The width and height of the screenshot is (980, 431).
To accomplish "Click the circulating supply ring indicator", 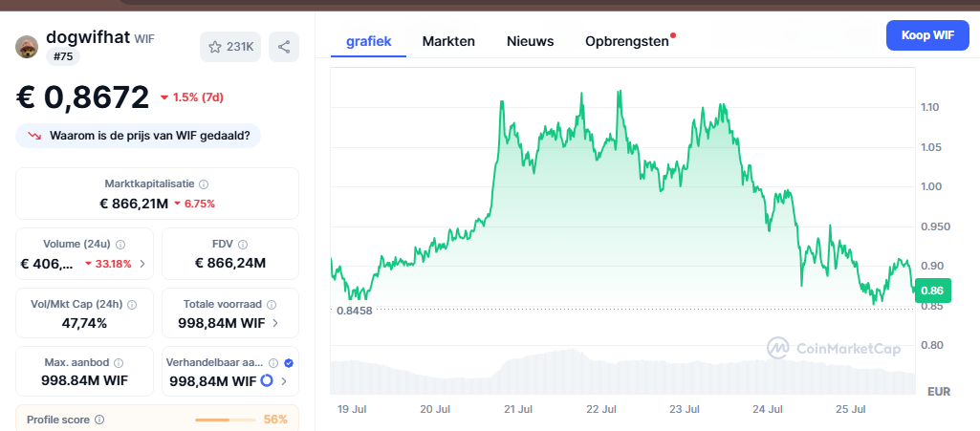I will pos(267,381).
